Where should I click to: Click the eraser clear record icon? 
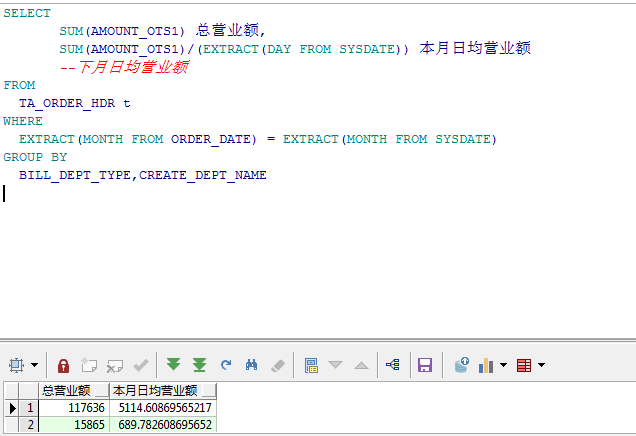click(x=278, y=366)
